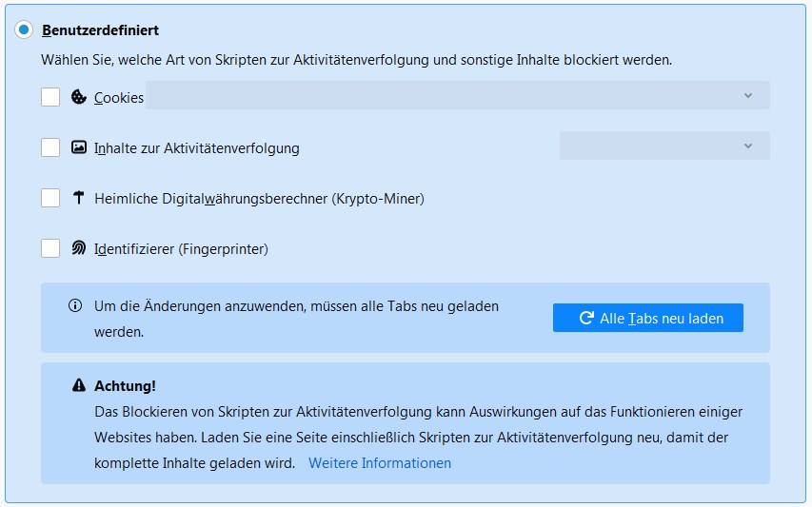
Task: Click the Cookies label text
Action: click(119, 97)
